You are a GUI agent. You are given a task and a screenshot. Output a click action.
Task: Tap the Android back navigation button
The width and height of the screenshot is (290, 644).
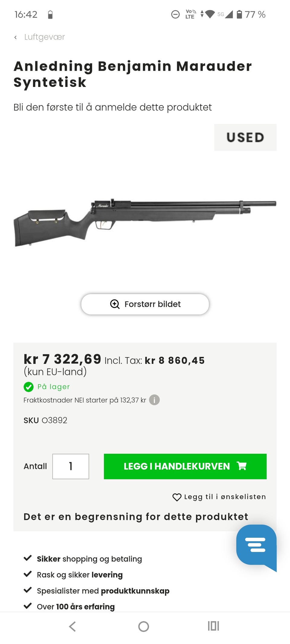tap(72, 626)
